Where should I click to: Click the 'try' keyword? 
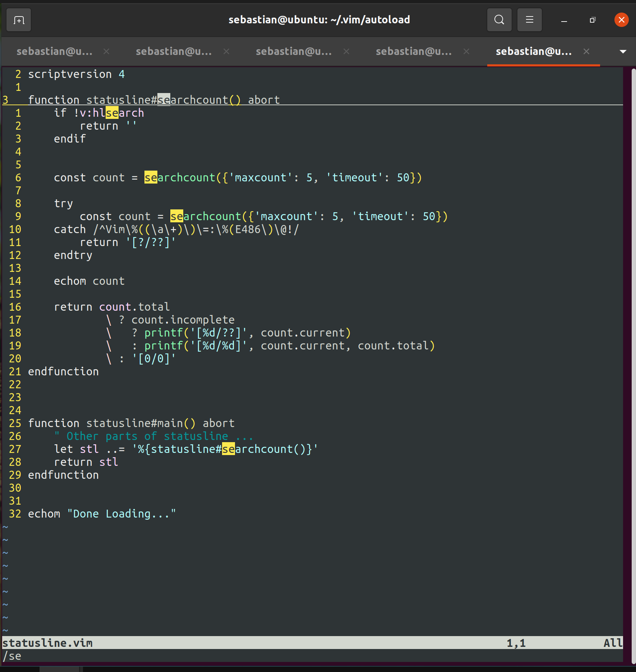pos(63,203)
